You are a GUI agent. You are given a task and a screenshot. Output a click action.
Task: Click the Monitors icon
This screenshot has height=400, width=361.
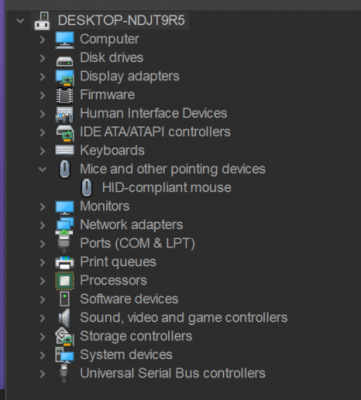pos(65,207)
